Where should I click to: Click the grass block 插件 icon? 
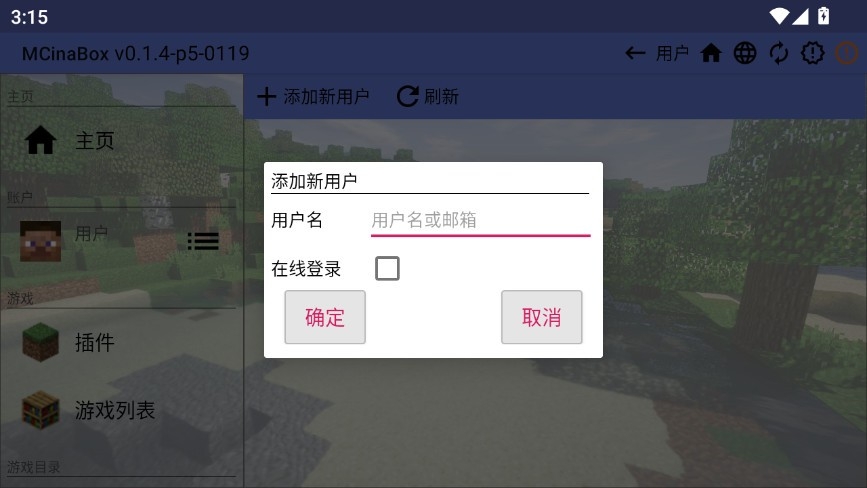pyautogui.click(x=40, y=343)
